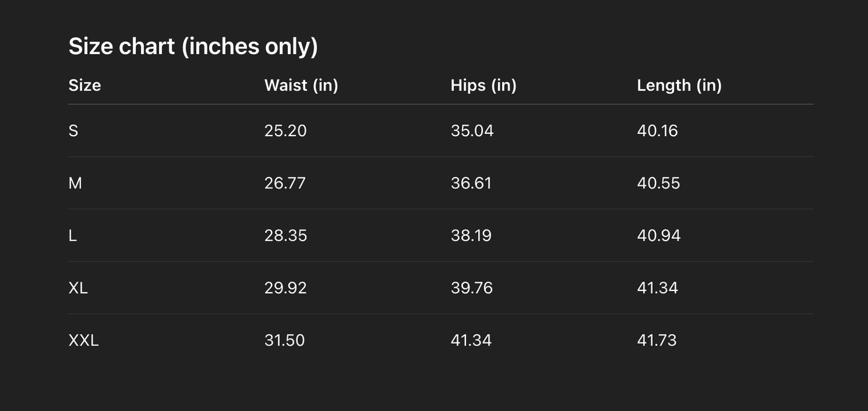868x411 pixels.
Task: Click length value 40.16 for size S
Action: pyautogui.click(x=657, y=131)
